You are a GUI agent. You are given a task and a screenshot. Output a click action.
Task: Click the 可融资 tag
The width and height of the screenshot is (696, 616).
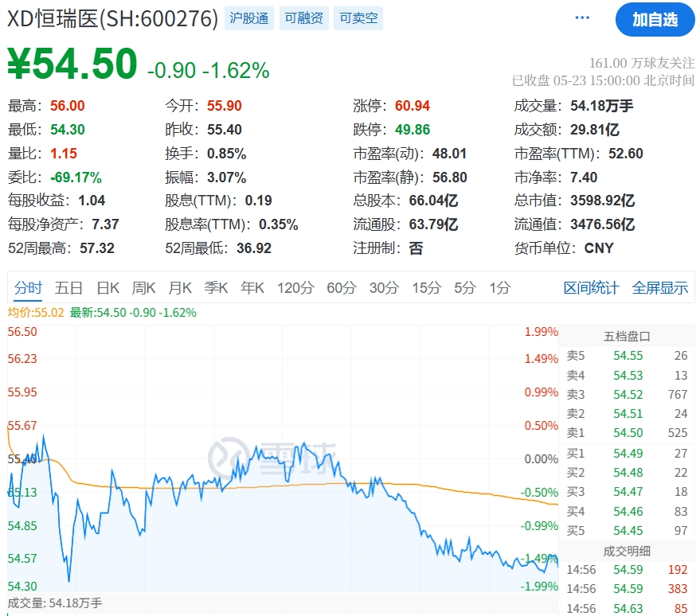304,18
